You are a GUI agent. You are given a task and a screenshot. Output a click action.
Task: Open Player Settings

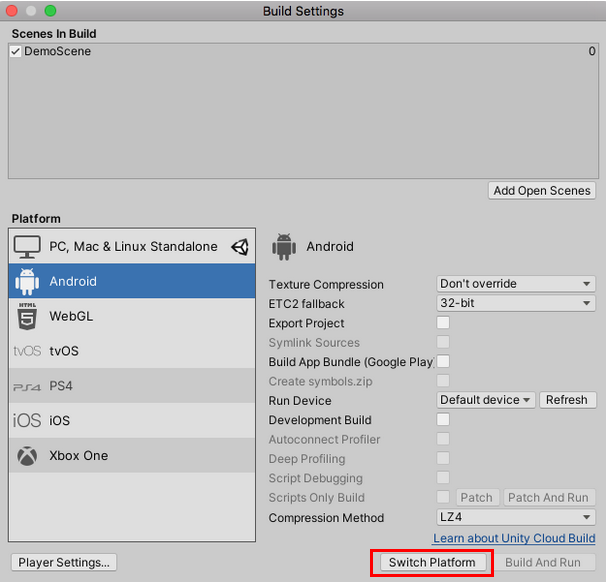click(64, 563)
